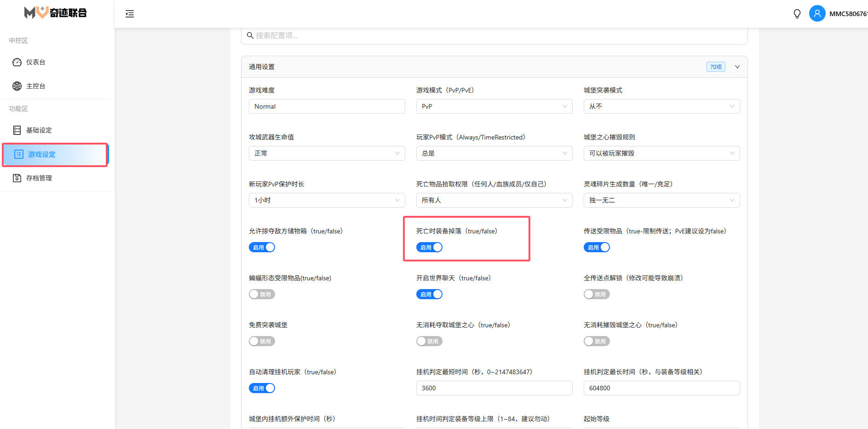868x429 pixels.
Task: Turn off 开启世界聊天 switch
Action: [429, 294]
